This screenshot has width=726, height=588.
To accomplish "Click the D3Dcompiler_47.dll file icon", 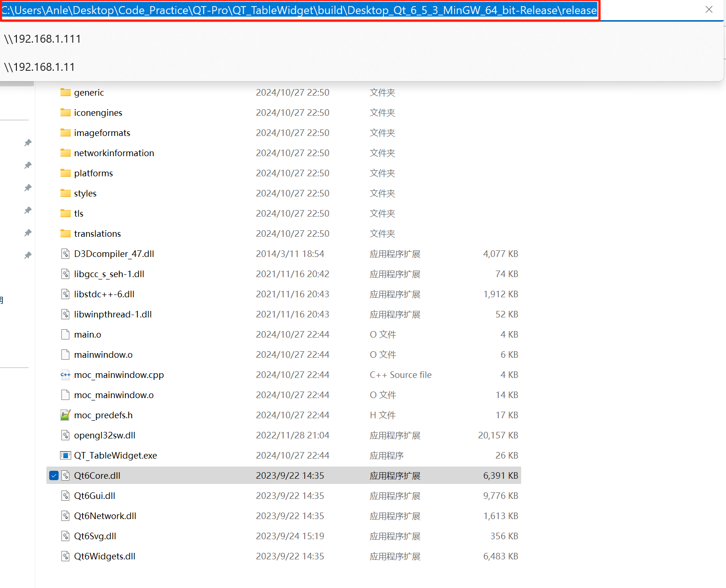I will (x=66, y=254).
